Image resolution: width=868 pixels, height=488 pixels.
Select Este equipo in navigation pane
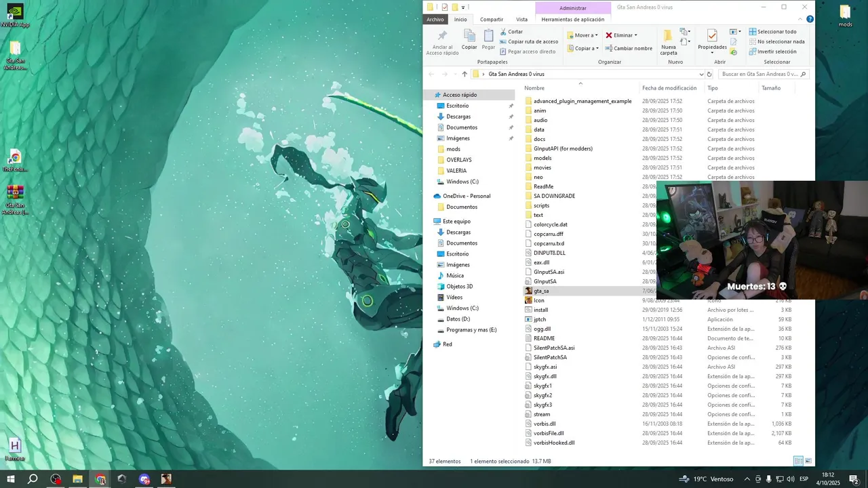456,221
